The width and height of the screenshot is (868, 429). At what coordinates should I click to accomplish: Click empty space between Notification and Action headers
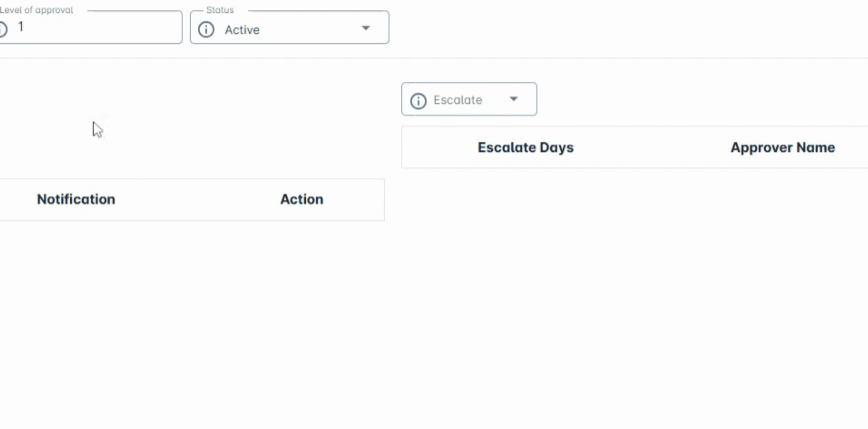click(199, 199)
